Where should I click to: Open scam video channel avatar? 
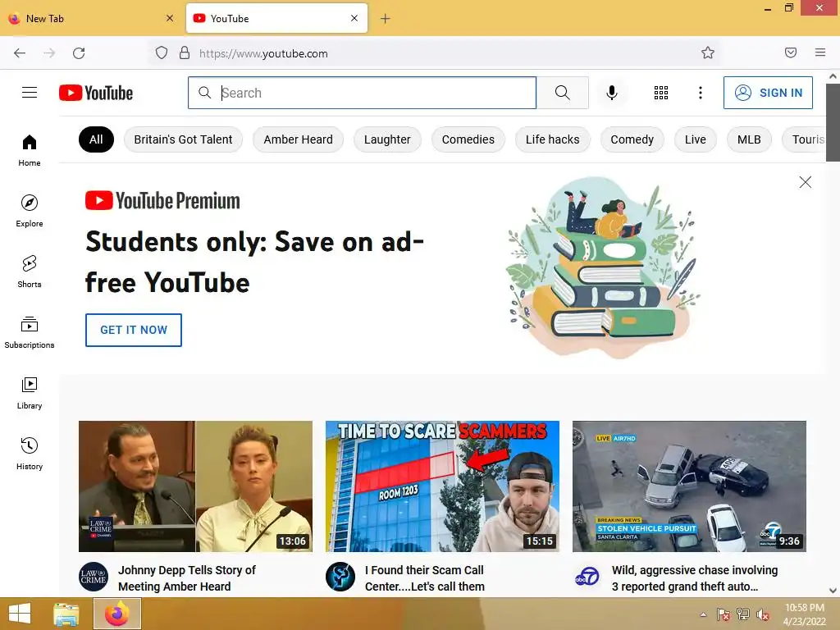pos(340,577)
